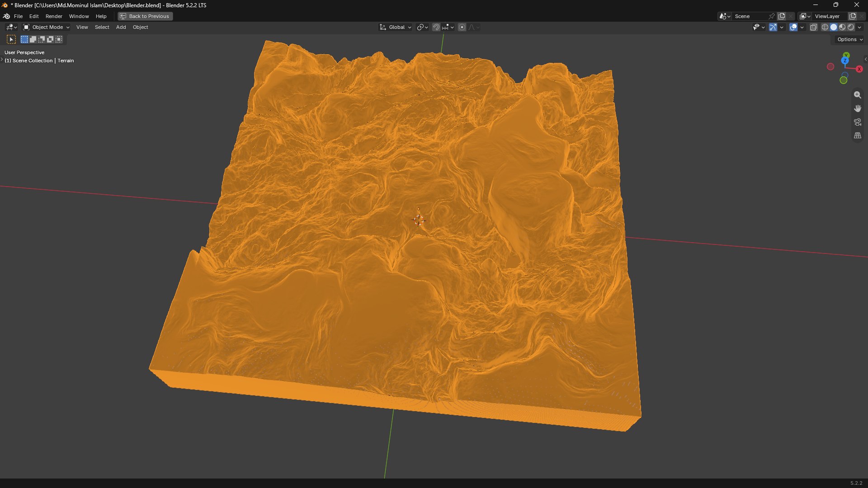This screenshot has width=868, height=488.
Task: Open the object type visibility dropdown
Action: click(759, 27)
